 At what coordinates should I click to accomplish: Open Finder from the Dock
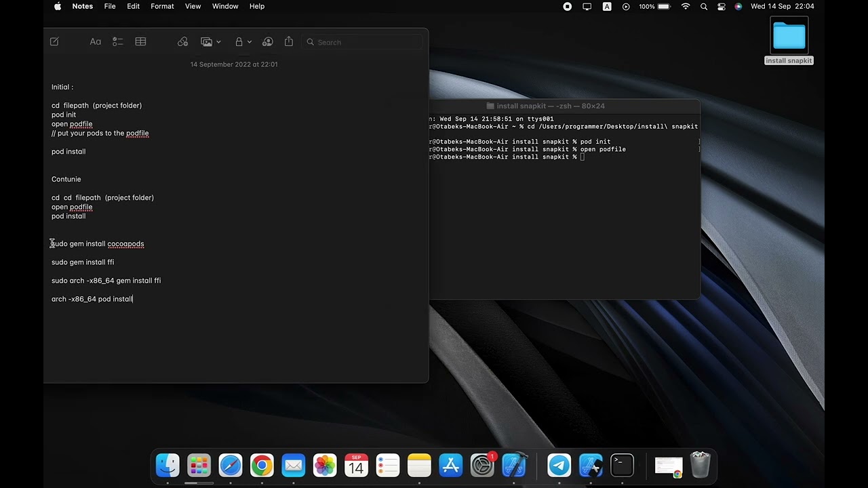[x=167, y=465]
